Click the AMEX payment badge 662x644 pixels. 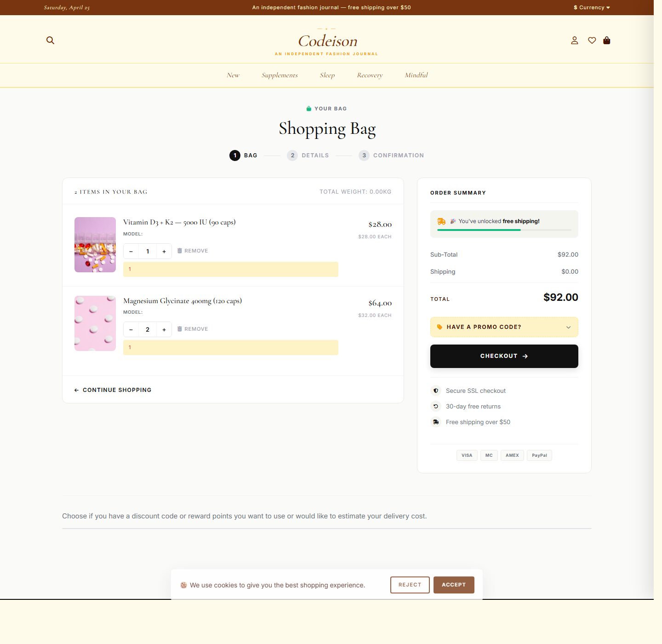click(512, 455)
